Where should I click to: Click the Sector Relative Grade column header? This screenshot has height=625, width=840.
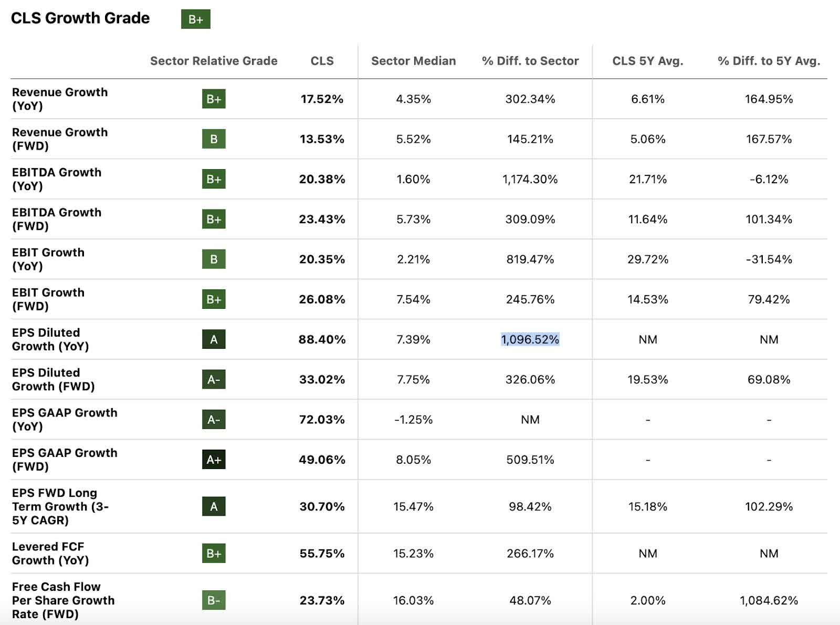click(x=214, y=61)
